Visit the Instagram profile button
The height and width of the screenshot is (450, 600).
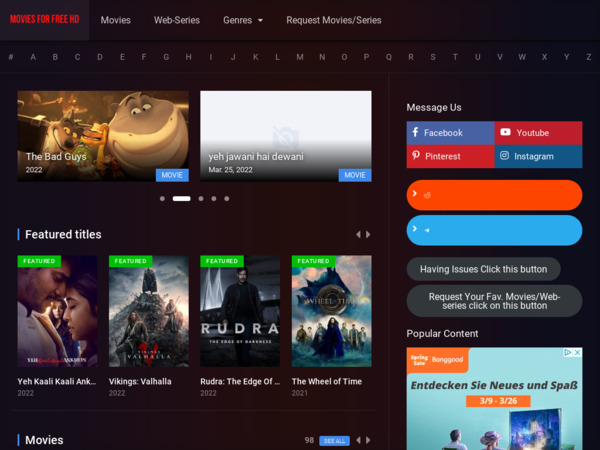tap(538, 157)
